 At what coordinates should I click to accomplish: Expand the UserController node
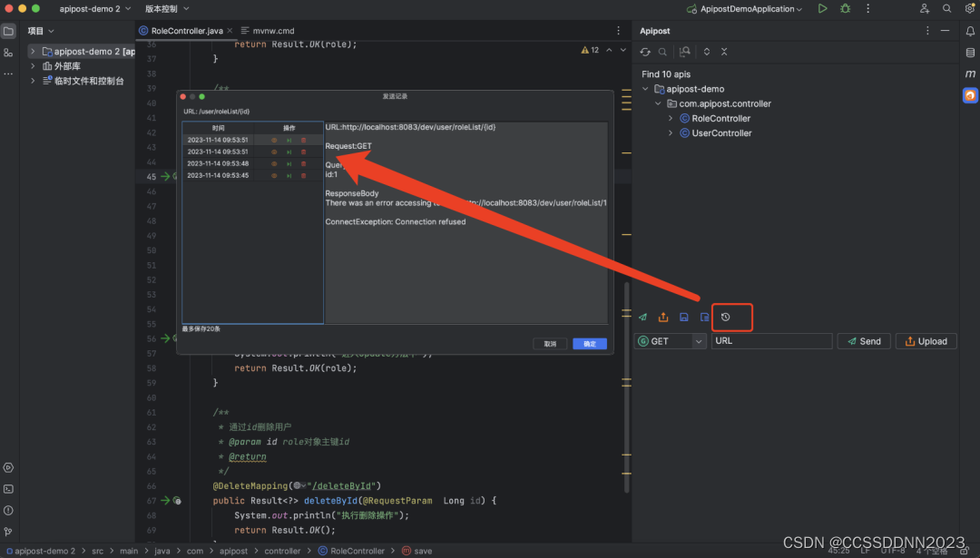click(671, 133)
